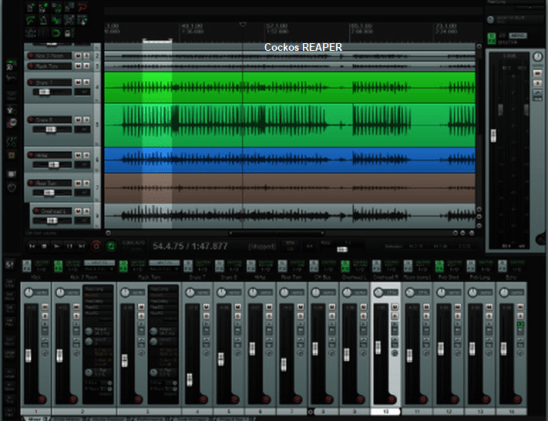Switch to the Mixer tab at bottom
The image size is (548, 421).
(x=35, y=419)
